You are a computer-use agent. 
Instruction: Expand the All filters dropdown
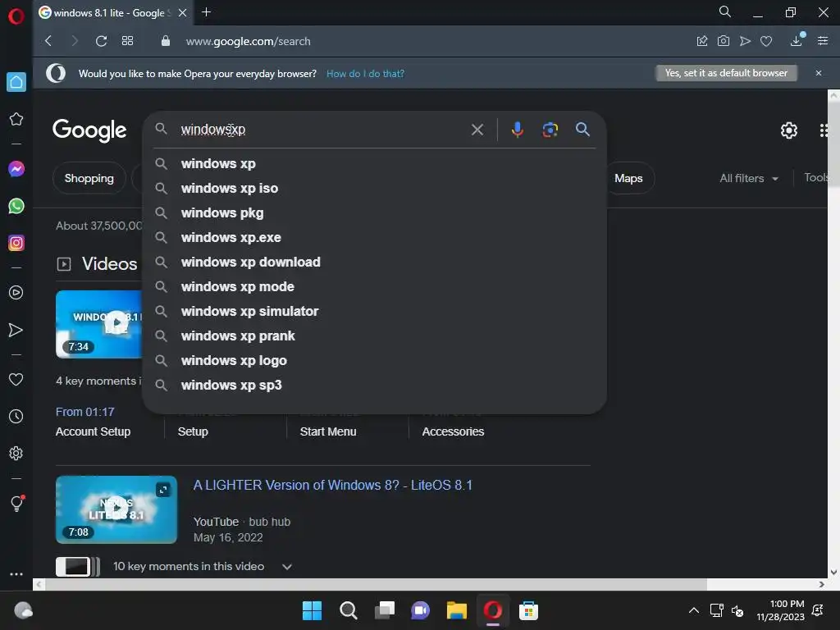pyautogui.click(x=748, y=178)
